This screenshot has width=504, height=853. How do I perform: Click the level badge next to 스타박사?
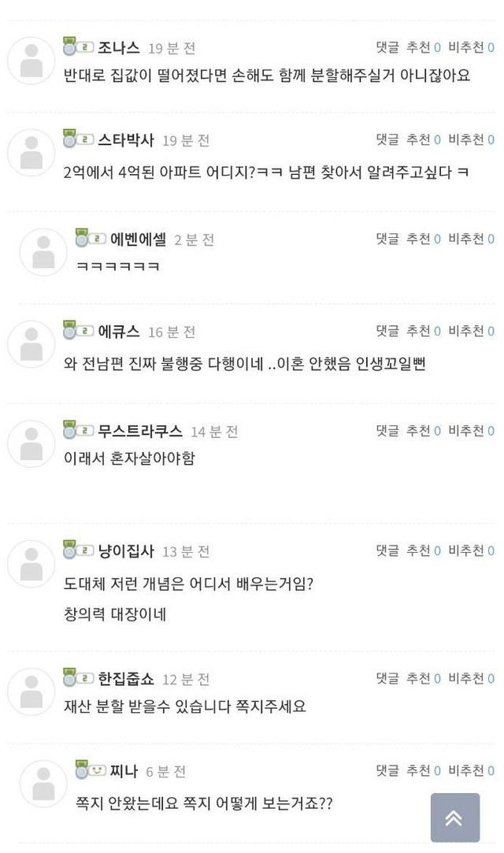(x=78, y=139)
